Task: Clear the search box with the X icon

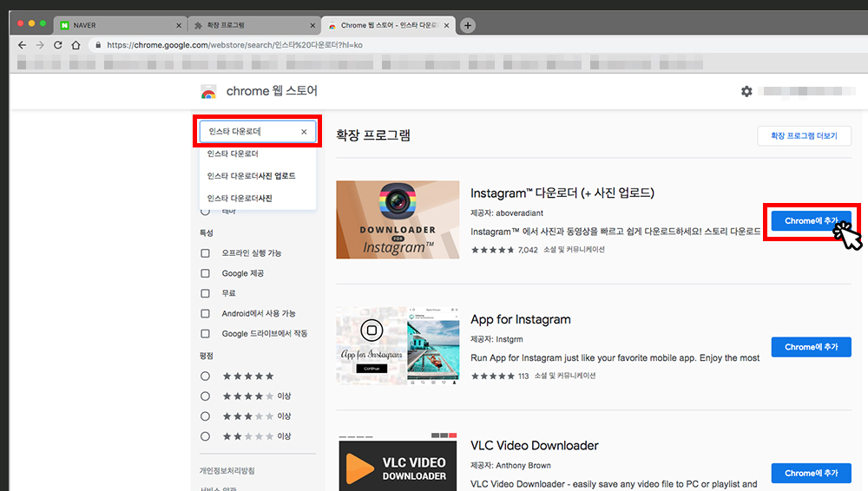Action: [x=304, y=132]
